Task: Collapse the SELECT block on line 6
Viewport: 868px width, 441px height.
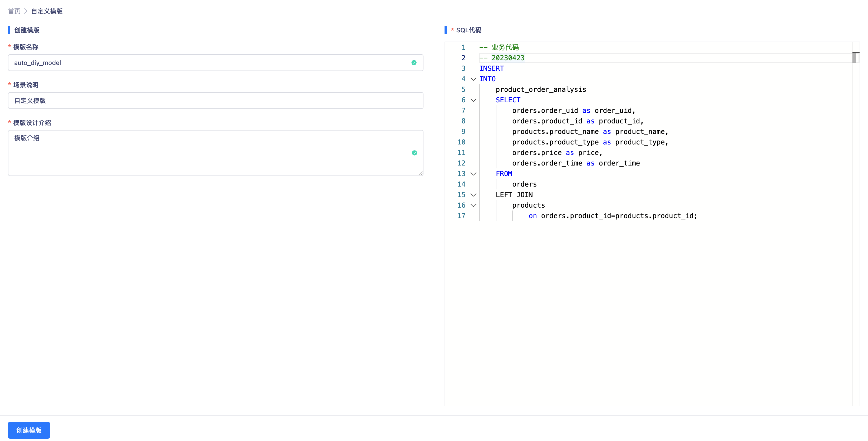Action: tap(474, 100)
